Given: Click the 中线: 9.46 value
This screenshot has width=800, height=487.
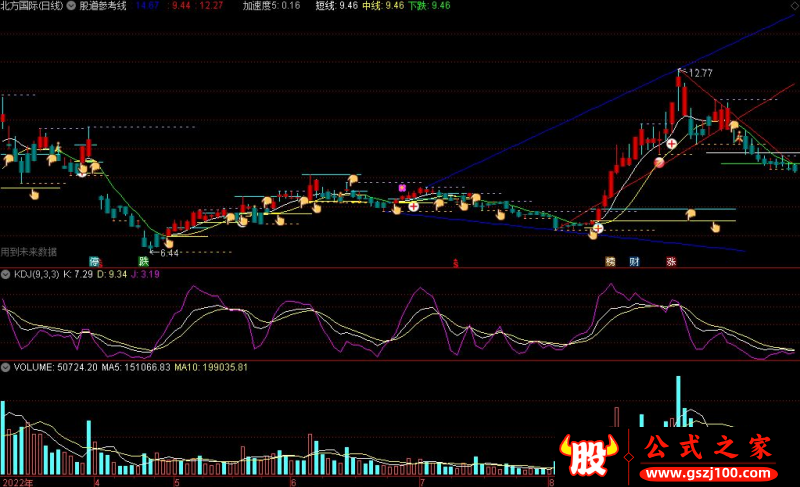Looking at the screenshot, I should [383, 6].
